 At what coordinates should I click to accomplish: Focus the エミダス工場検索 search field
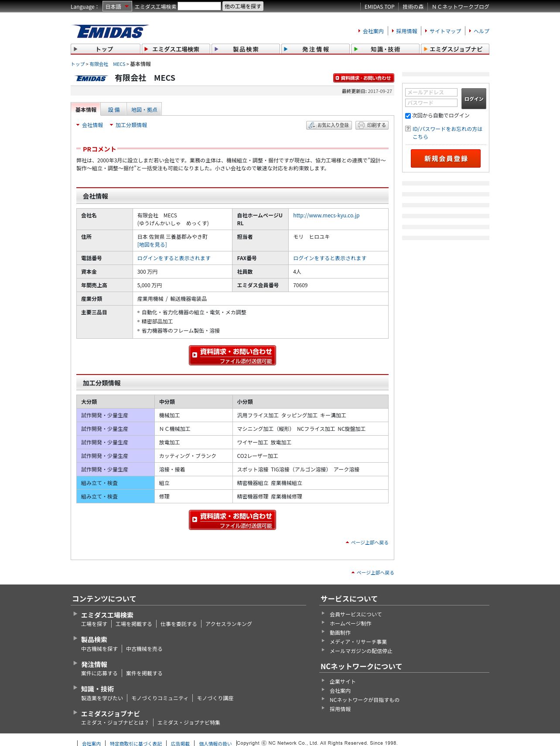pos(199,6)
